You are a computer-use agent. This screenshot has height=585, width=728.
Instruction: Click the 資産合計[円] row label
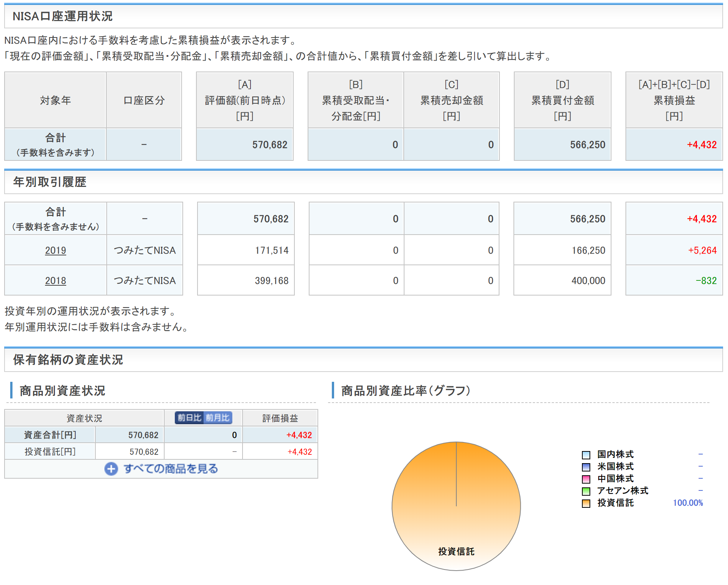tap(50, 435)
